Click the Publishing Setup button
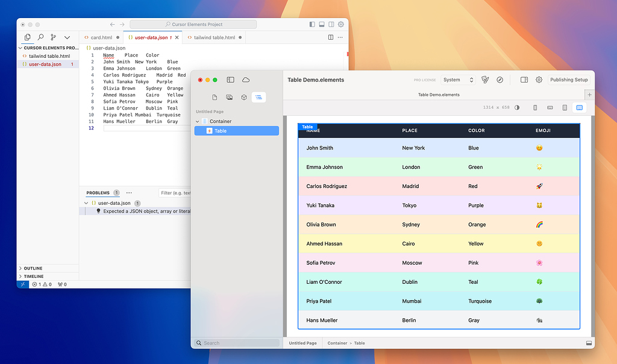 [x=569, y=79]
